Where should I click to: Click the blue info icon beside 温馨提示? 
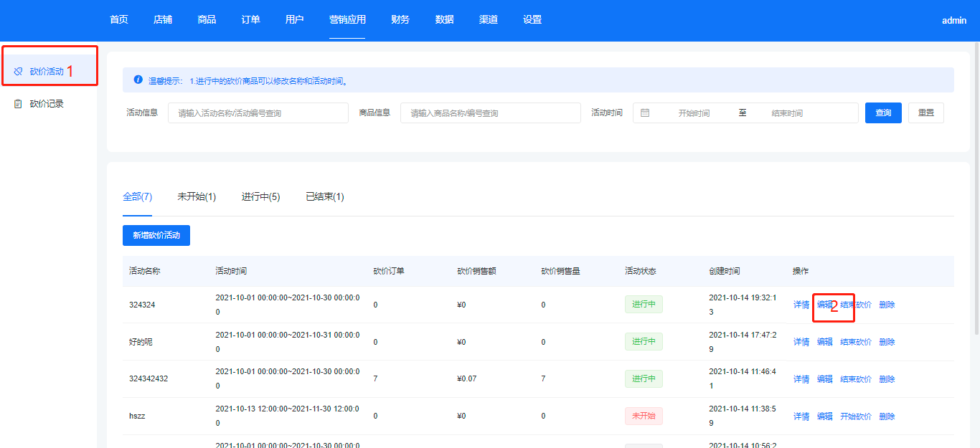pyautogui.click(x=138, y=80)
